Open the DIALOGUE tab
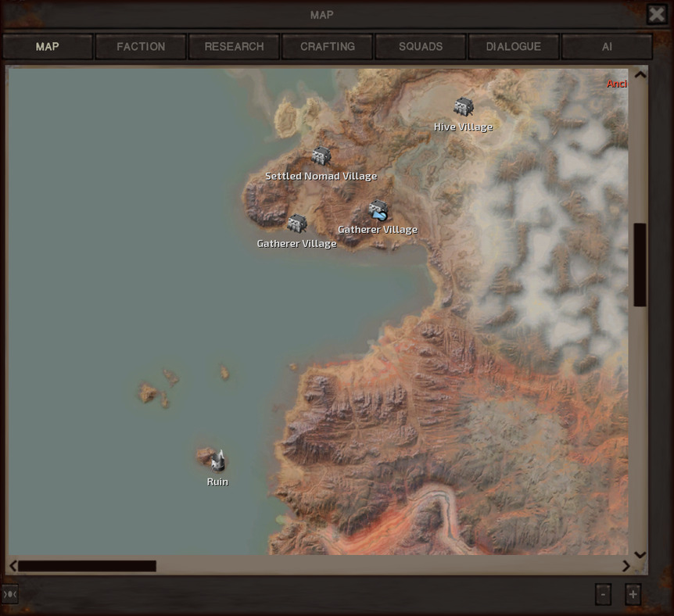 (x=514, y=46)
